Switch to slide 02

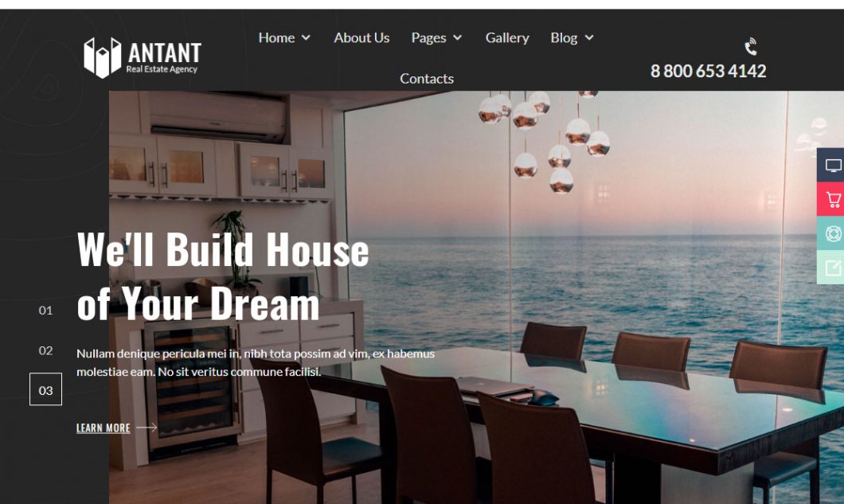tap(45, 350)
